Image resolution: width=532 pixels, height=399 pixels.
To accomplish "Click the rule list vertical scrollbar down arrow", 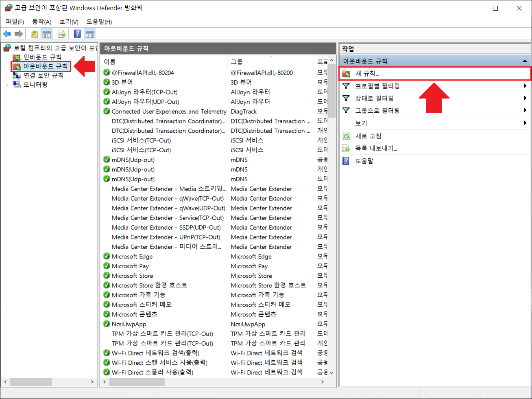I will (331, 373).
